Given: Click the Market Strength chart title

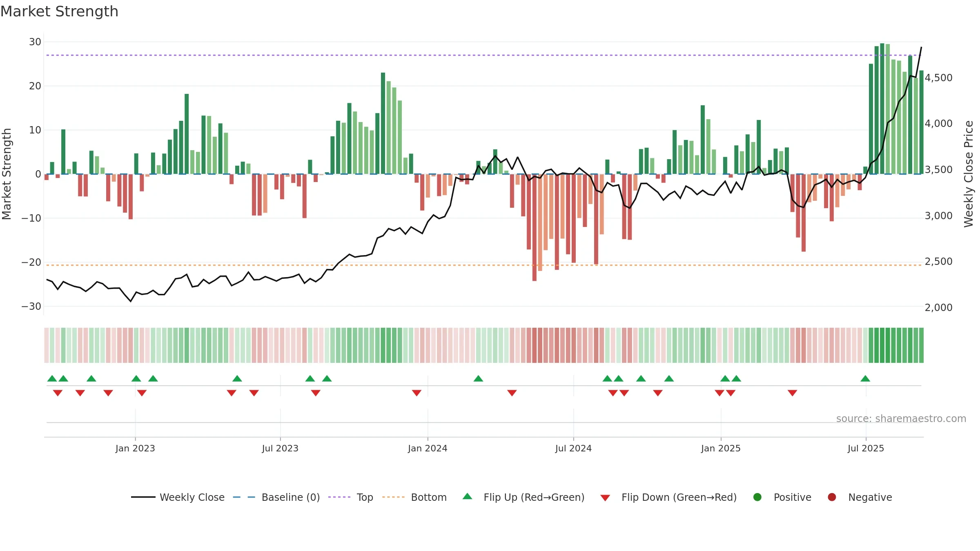Looking at the screenshot, I should tap(59, 11).
